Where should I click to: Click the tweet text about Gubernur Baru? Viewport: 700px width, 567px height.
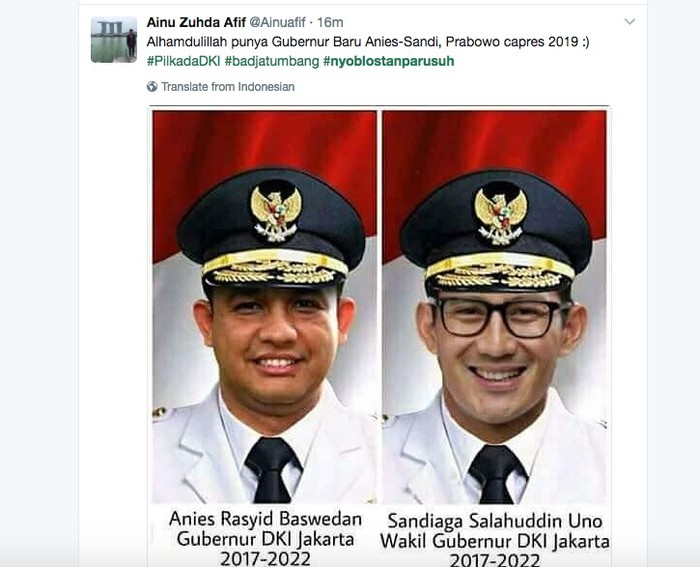coord(368,42)
